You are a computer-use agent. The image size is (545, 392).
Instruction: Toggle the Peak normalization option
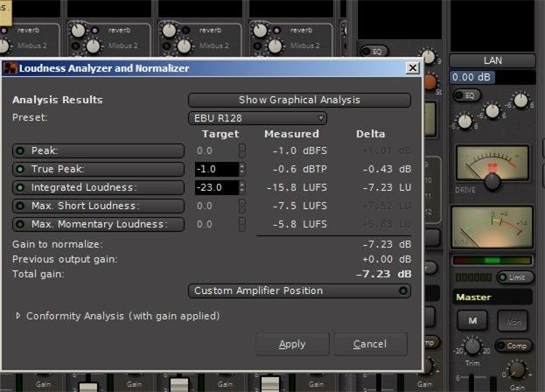(98, 150)
